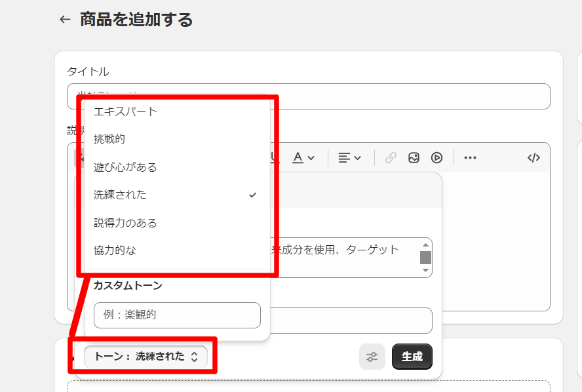Go back using the arrow beside 商品を追加する

pos(64,20)
